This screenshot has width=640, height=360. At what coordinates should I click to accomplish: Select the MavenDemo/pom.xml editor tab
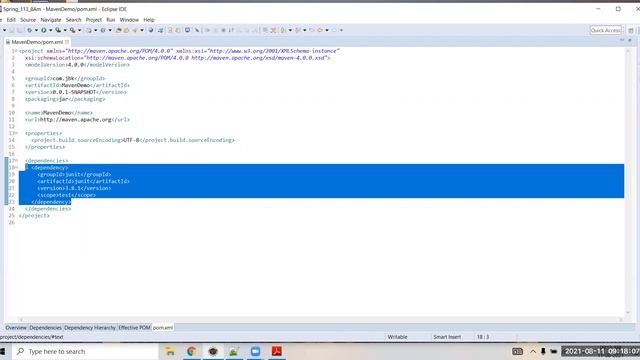(37, 42)
